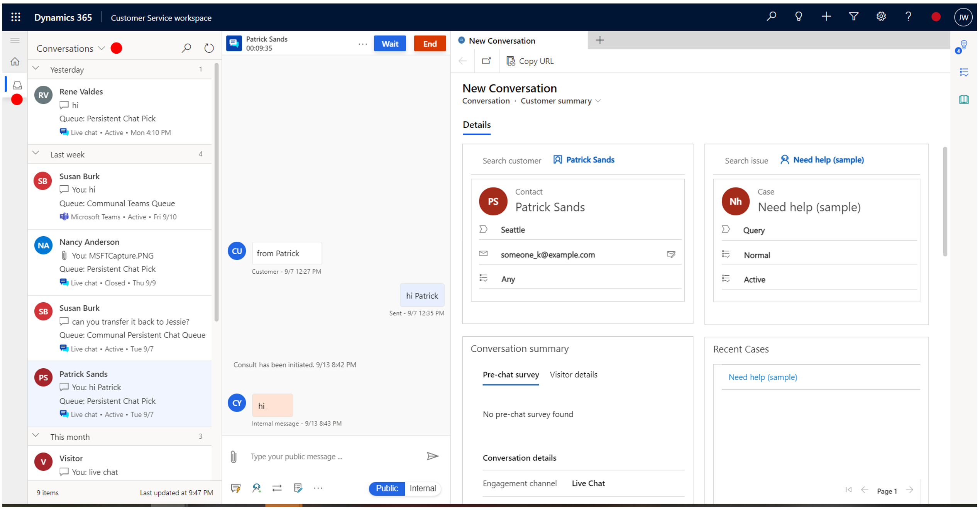Switch to Pre-chat survey tab
980x510 pixels.
point(511,374)
